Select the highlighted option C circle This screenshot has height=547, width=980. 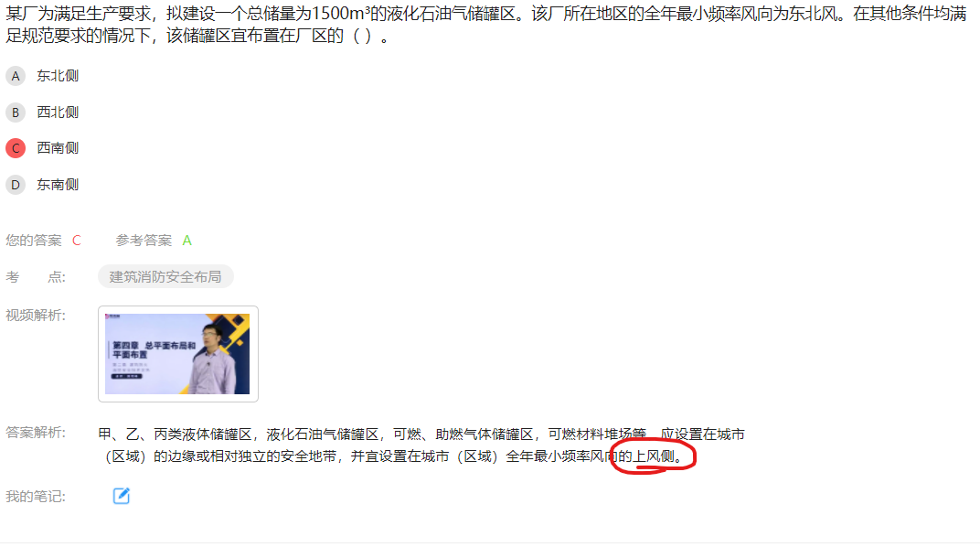16,149
